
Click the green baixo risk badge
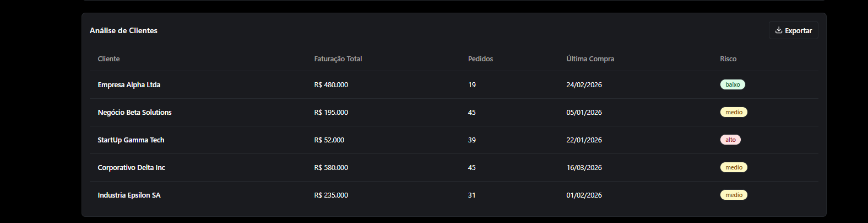click(x=733, y=85)
